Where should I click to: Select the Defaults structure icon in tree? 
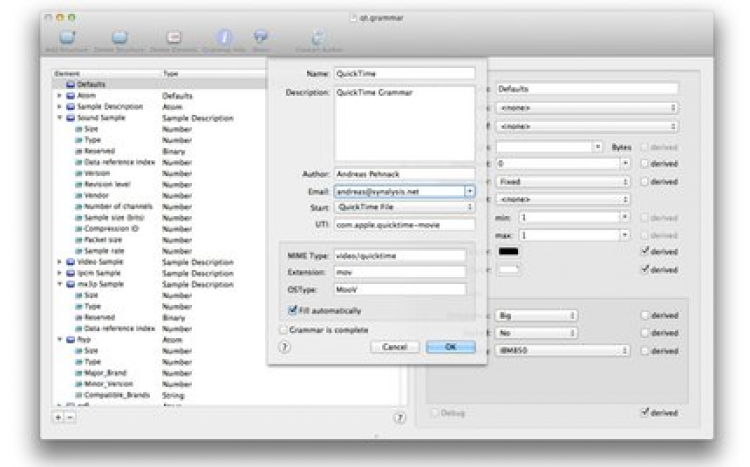71,84
